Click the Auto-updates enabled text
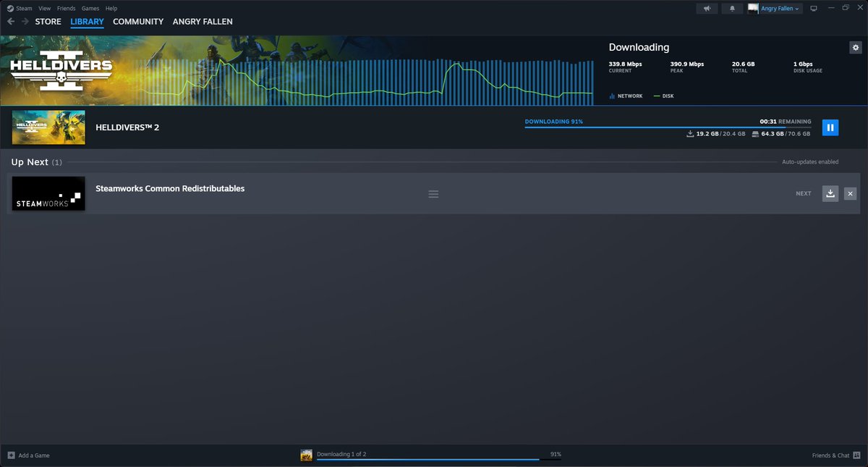Viewport: 868px width, 467px height. tap(810, 162)
